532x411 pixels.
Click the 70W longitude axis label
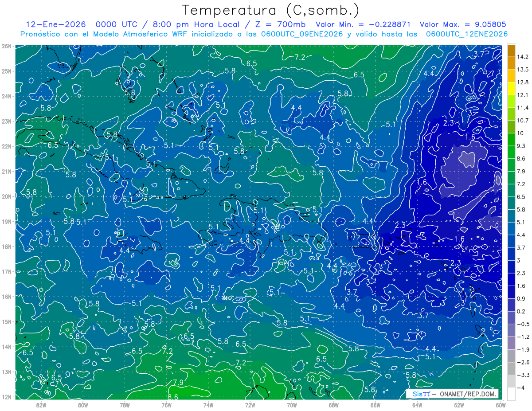(x=292, y=404)
